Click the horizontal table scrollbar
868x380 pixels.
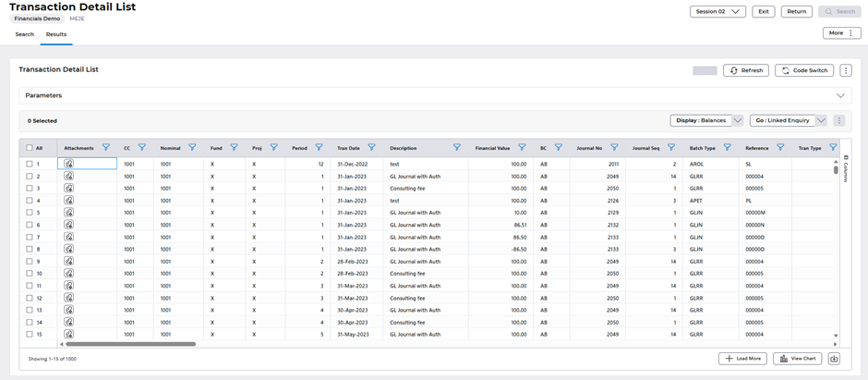point(130,344)
